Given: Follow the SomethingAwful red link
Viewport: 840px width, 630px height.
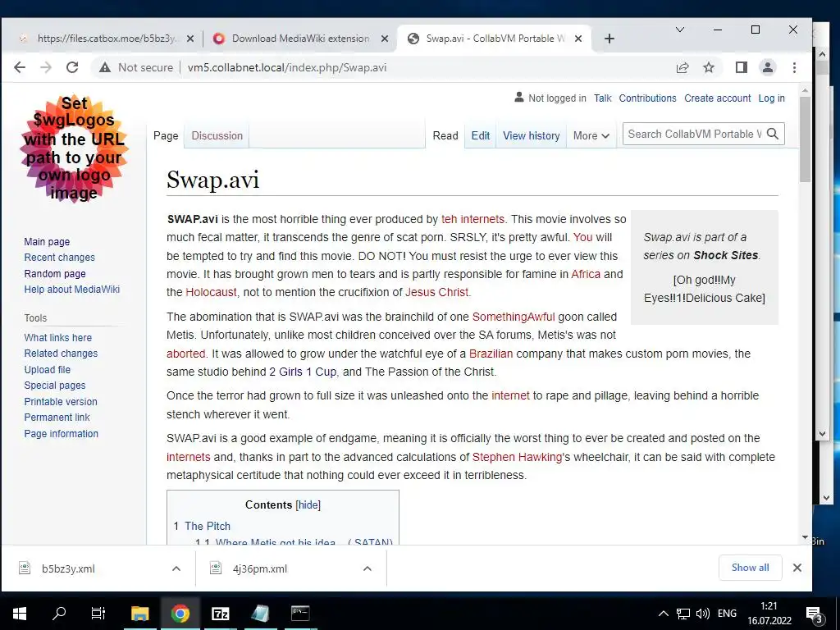Looking at the screenshot, I should (x=514, y=317).
